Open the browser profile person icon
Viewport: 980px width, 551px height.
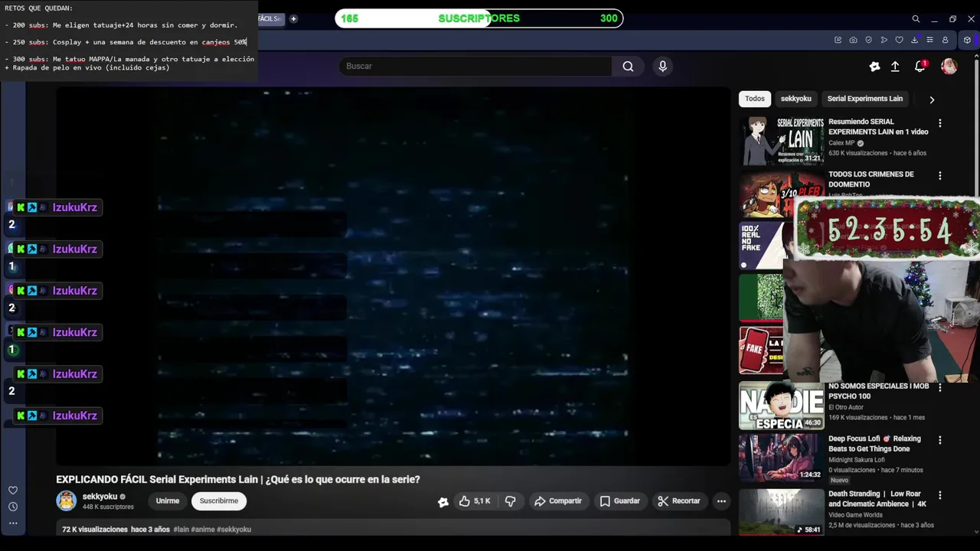click(945, 40)
